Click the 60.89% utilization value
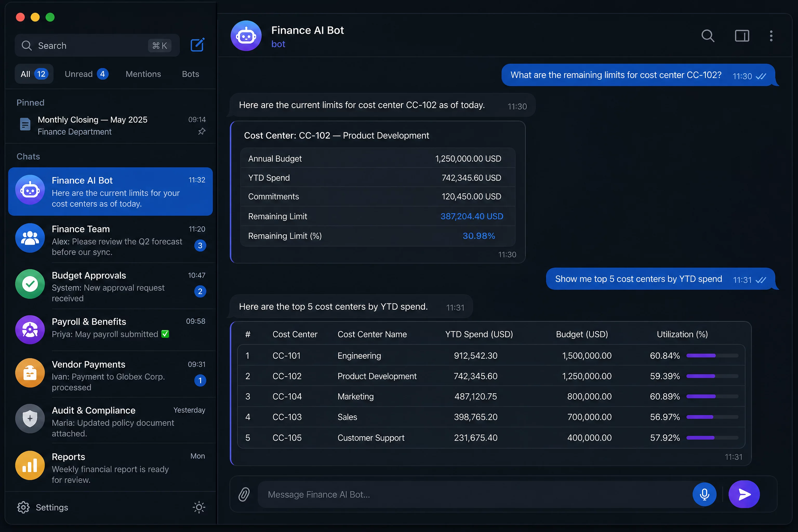This screenshot has height=532, width=798. [x=665, y=396]
